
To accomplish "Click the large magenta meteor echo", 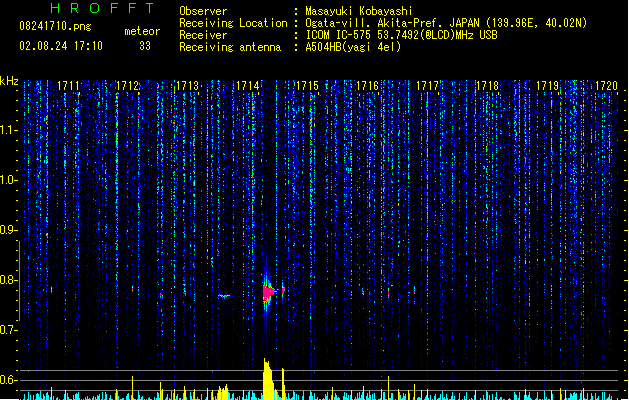I will [x=268, y=292].
